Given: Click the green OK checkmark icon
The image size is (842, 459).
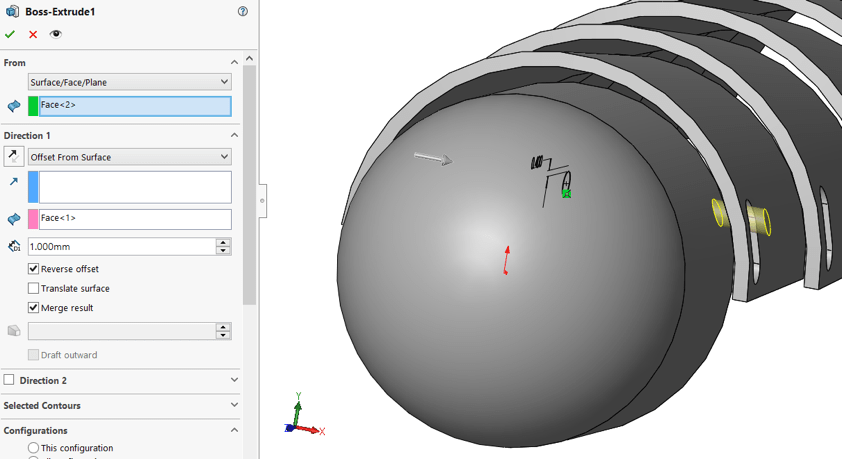Looking at the screenshot, I should click(x=10, y=34).
